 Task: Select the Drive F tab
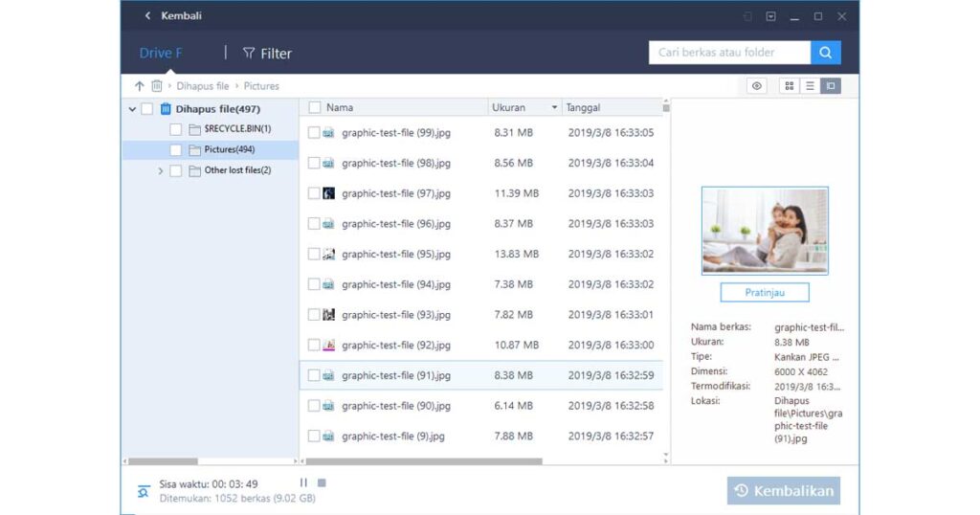coord(161,54)
